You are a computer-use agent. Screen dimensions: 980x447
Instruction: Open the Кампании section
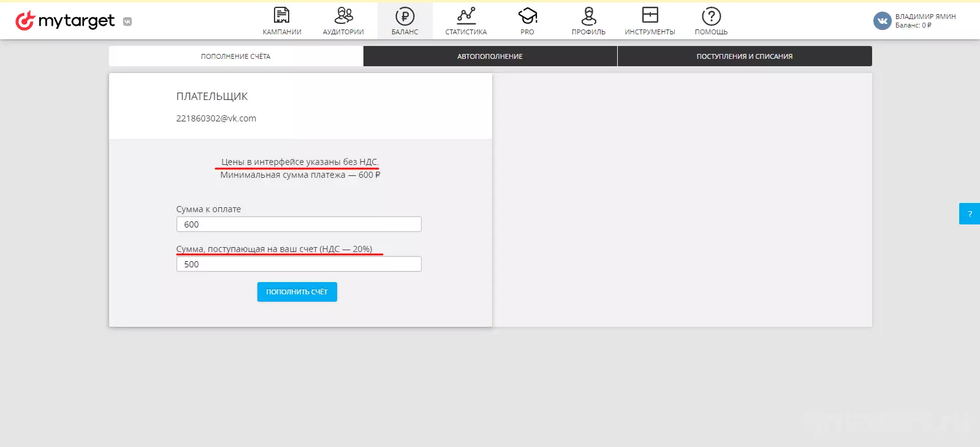click(x=282, y=21)
